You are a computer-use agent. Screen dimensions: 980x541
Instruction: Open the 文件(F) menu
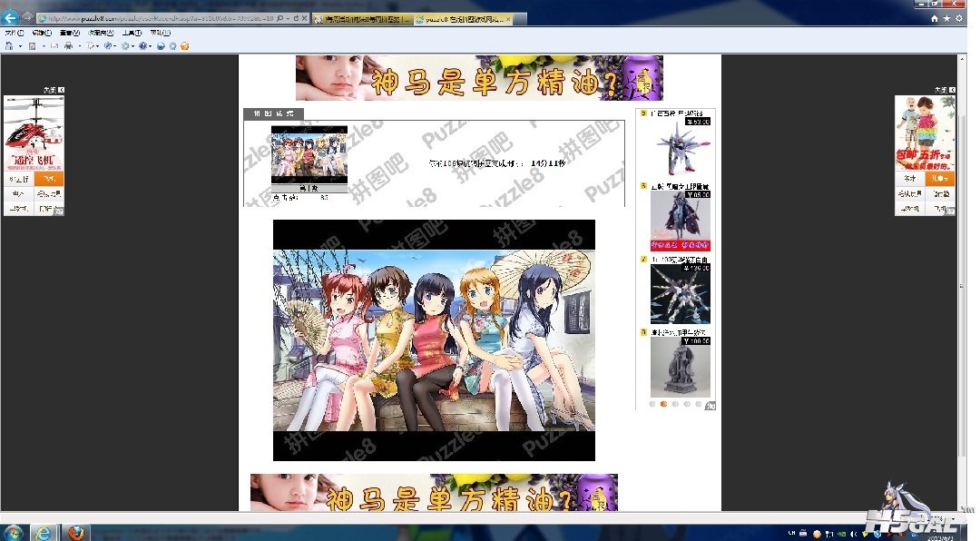pos(15,33)
